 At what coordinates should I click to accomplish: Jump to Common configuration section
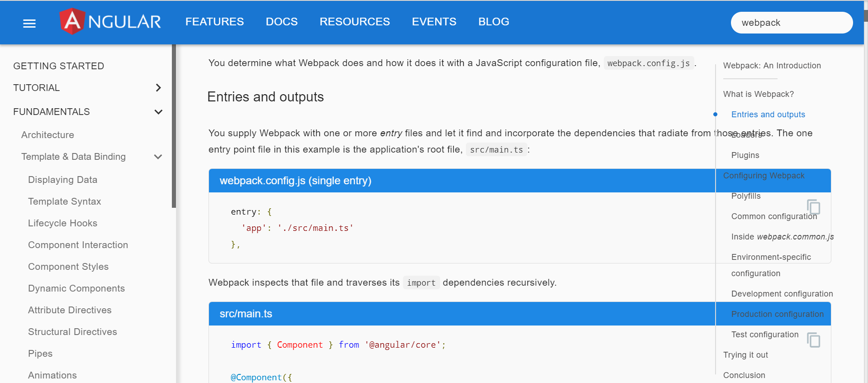coord(774,216)
